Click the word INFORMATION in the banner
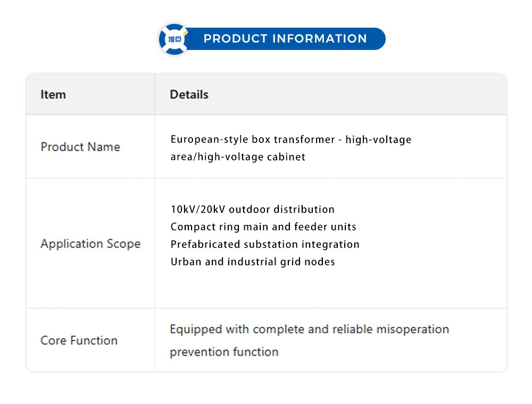The width and height of the screenshot is (532, 404). [x=320, y=39]
